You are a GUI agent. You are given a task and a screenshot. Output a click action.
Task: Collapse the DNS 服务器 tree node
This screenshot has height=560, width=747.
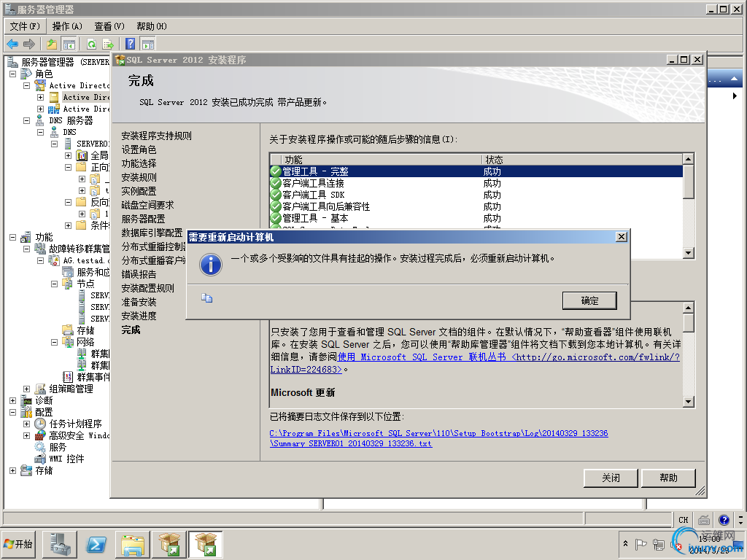coord(27,120)
